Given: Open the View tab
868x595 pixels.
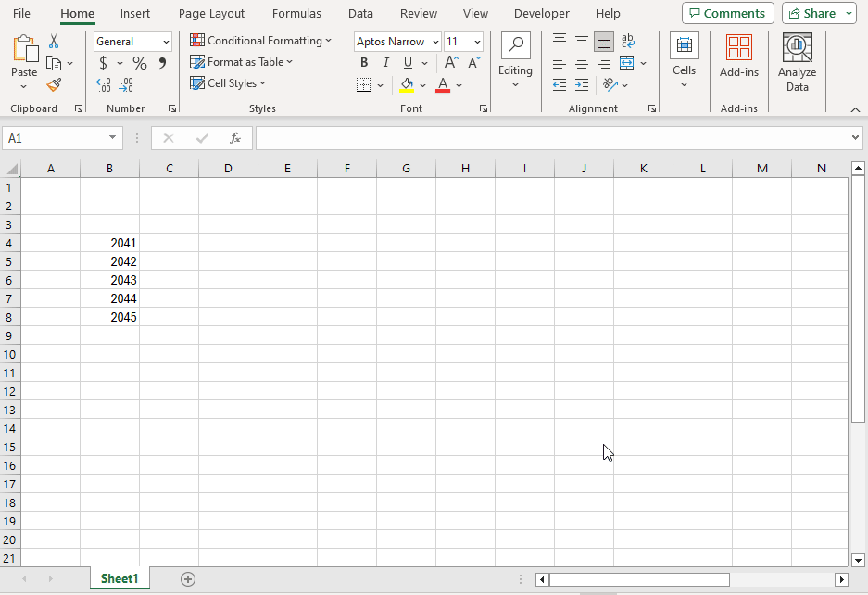Looking at the screenshot, I should tap(475, 13).
